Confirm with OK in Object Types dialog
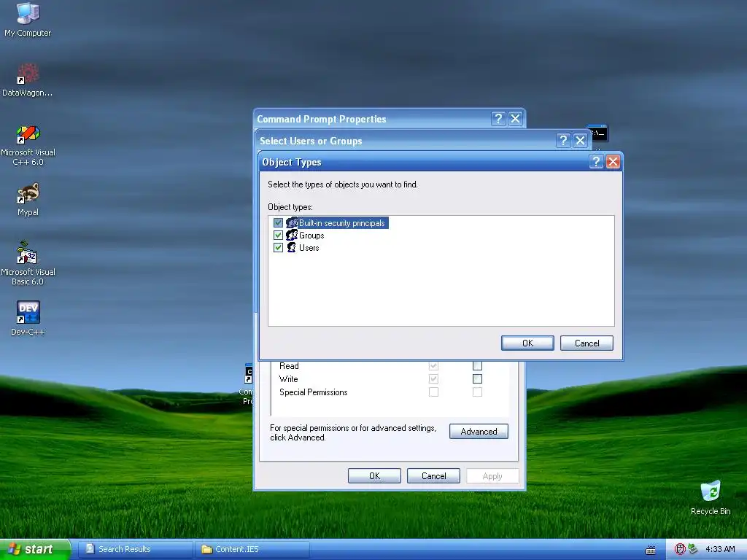The width and height of the screenshot is (747, 560). point(527,343)
